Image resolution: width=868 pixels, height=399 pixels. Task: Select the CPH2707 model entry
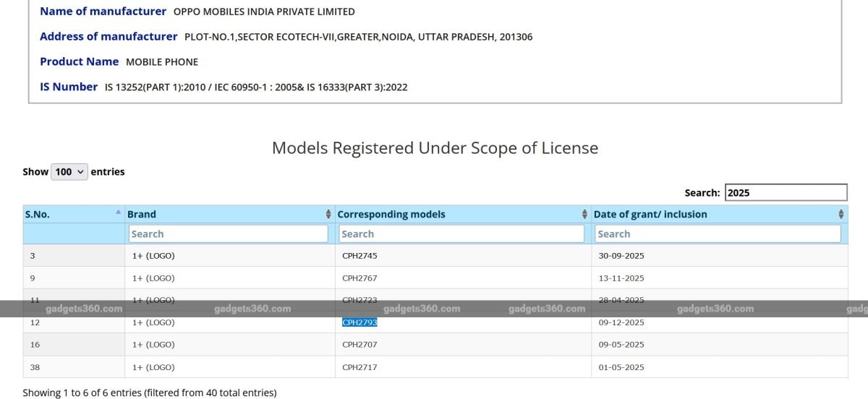coord(359,345)
